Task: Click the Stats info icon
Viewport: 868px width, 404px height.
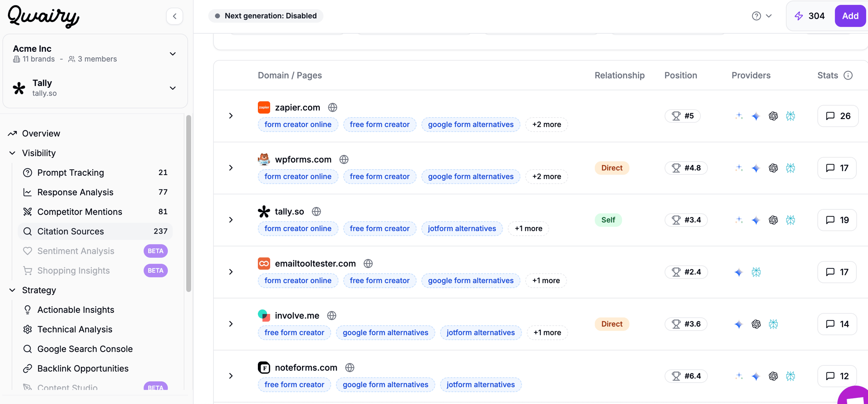Action: 848,75
